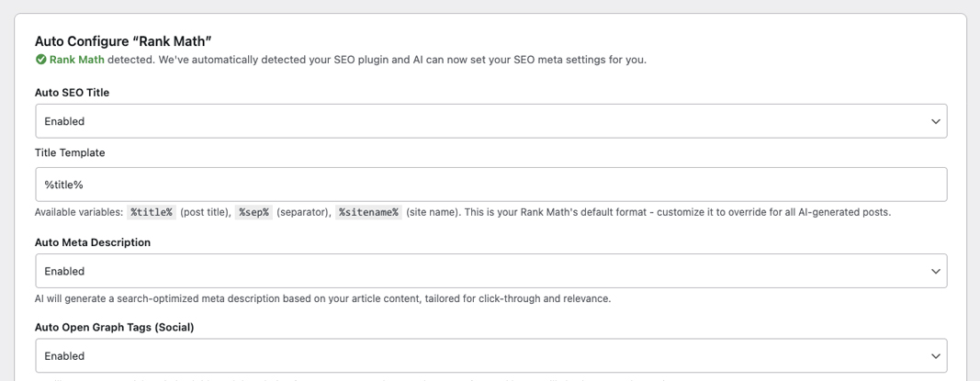Click the %sitename% variable tag
The height and width of the screenshot is (381, 980).
tap(368, 212)
